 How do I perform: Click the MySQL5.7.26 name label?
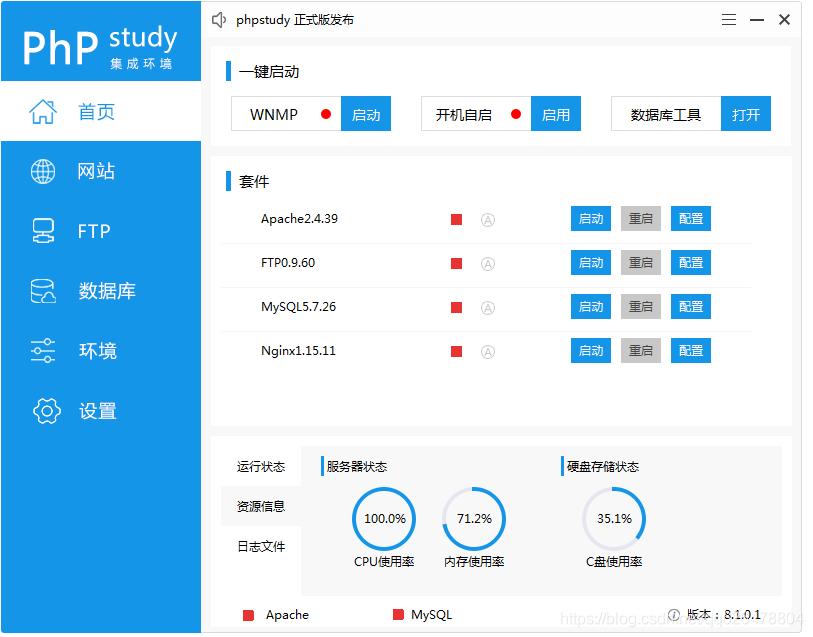point(299,307)
